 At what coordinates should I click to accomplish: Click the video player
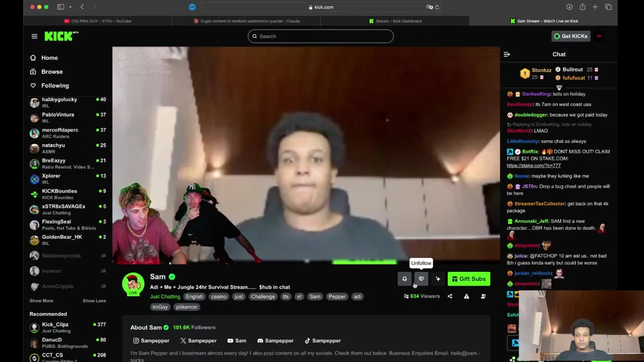[x=306, y=155]
